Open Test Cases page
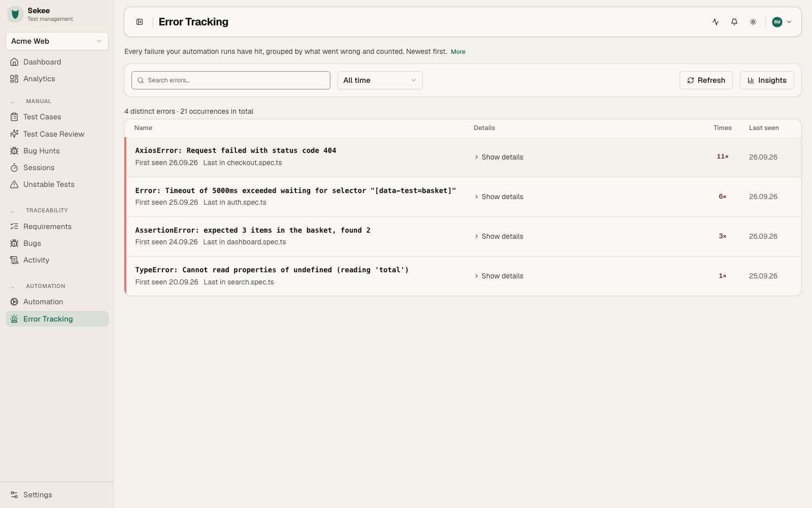This screenshot has width=812, height=508. pyautogui.click(x=57, y=117)
